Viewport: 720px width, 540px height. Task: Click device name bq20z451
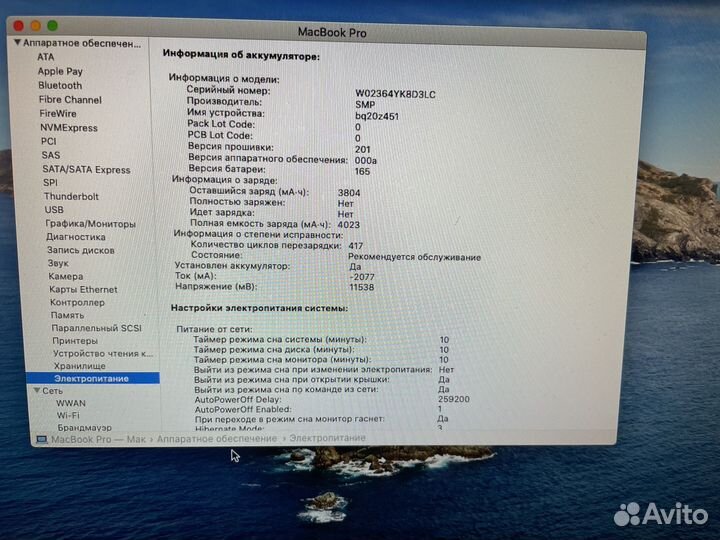click(377, 116)
